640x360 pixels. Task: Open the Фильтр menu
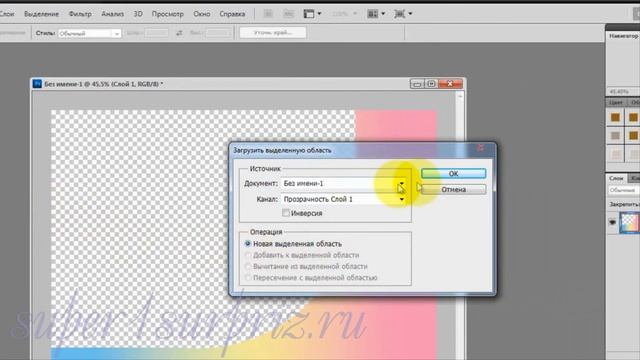coord(80,14)
